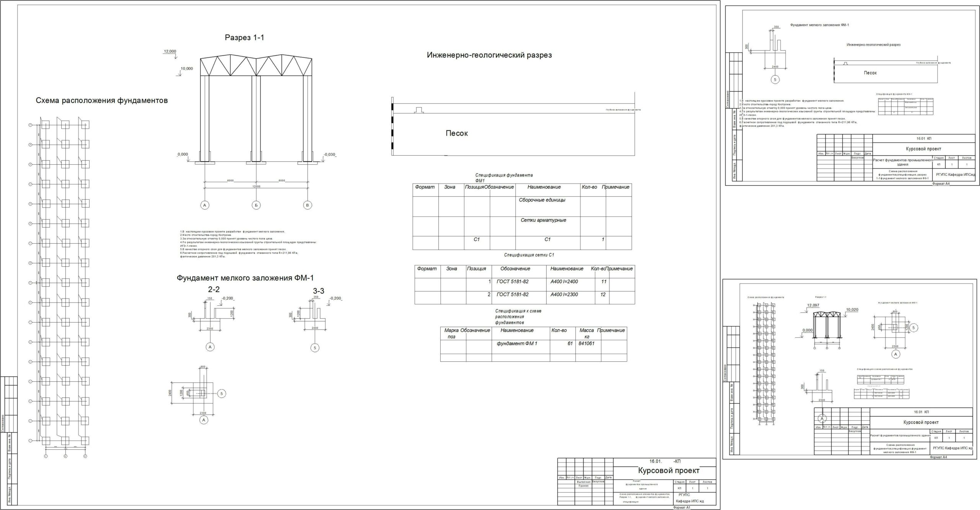
Task: Select the 'Сетки арматурные' table cell
Action: pyautogui.click(x=543, y=220)
